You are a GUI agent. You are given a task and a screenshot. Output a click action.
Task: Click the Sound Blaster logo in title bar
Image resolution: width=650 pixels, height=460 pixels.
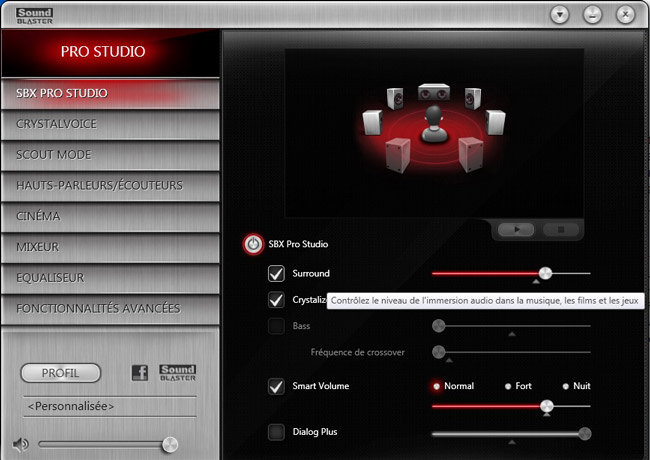coord(34,16)
